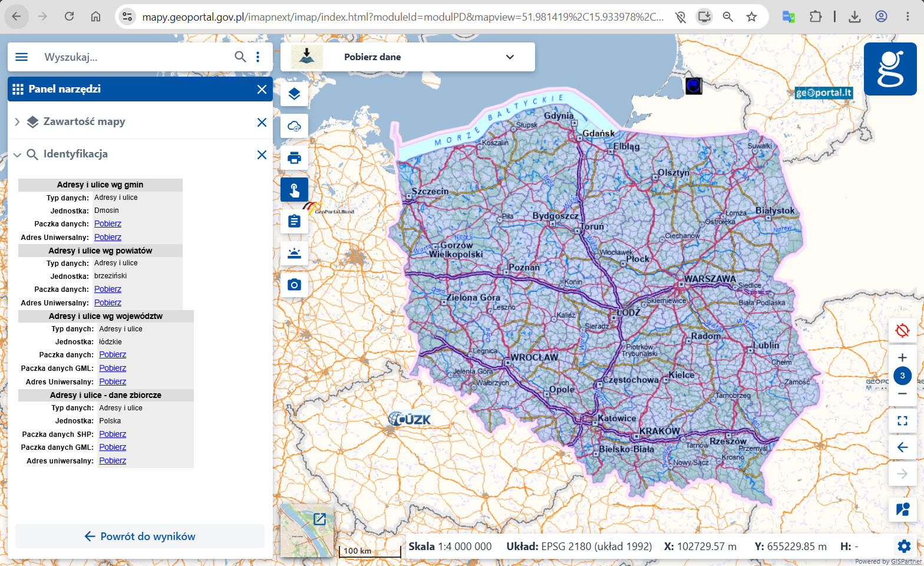This screenshot has height=566, width=924.
Task: Click the Geoportal logo
Action: pos(890,69)
